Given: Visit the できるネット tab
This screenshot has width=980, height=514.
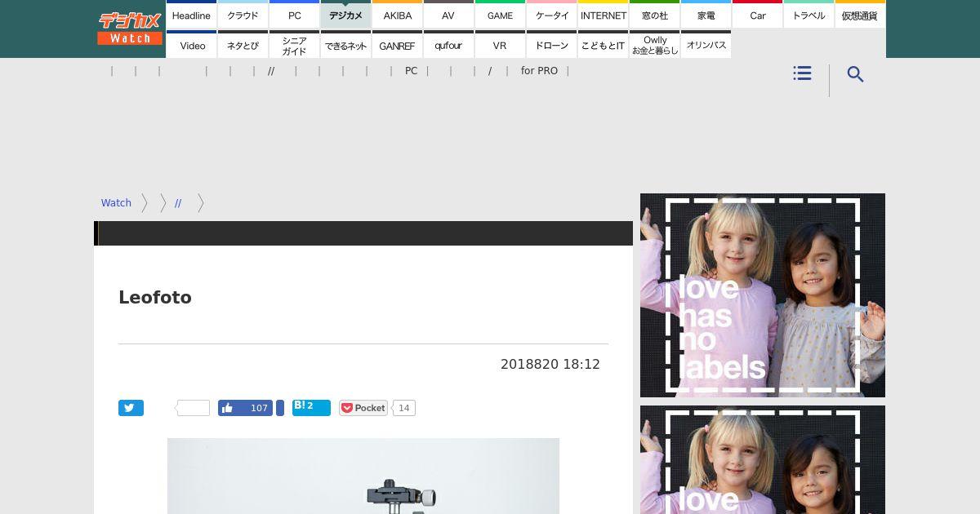Looking at the screenshot, I should (345, 45).
